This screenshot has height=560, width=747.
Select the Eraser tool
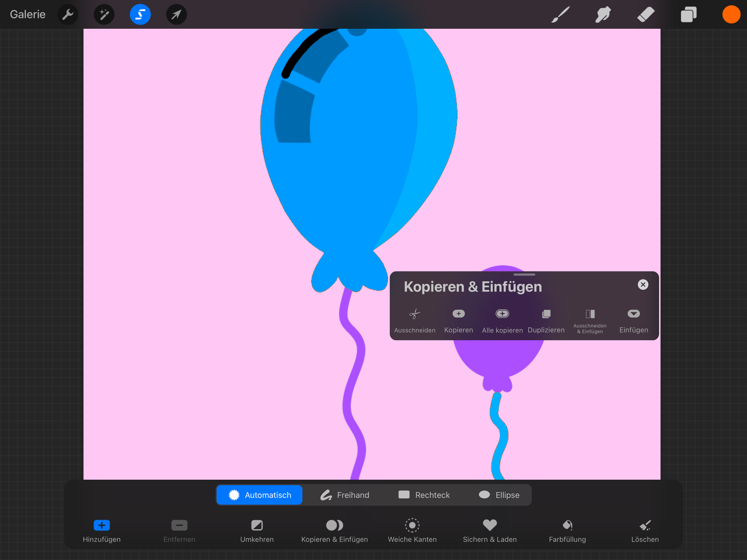pos(646,14)
